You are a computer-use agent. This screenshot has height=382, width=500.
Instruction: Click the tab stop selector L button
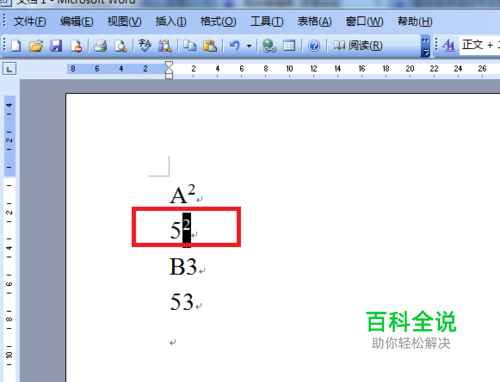point(9,69)
